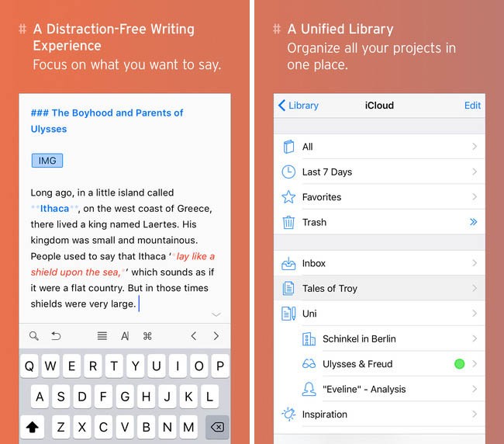The height and width of the screenshot is (444, 504).
Task: Open the Favorites group
Action: pyautogui.click(x=379, y=196)
